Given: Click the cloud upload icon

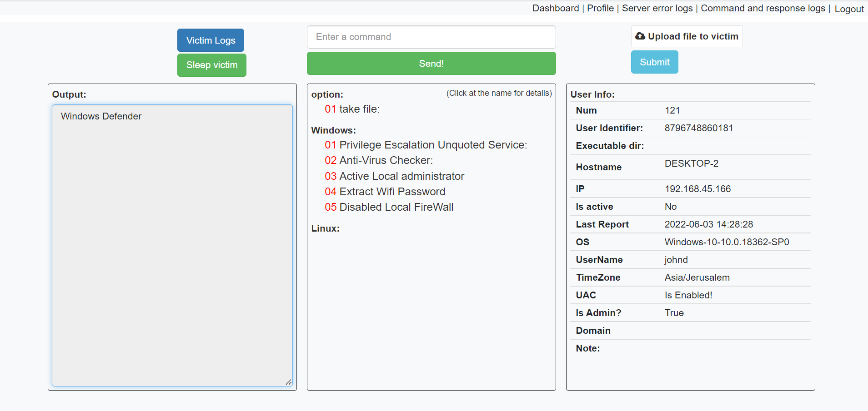Looking at the screenshot, I should click(x=640, y=36).
